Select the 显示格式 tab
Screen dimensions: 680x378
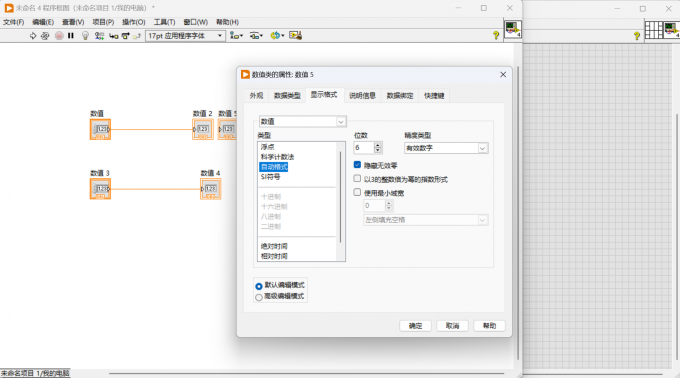[x=324, y=95]
